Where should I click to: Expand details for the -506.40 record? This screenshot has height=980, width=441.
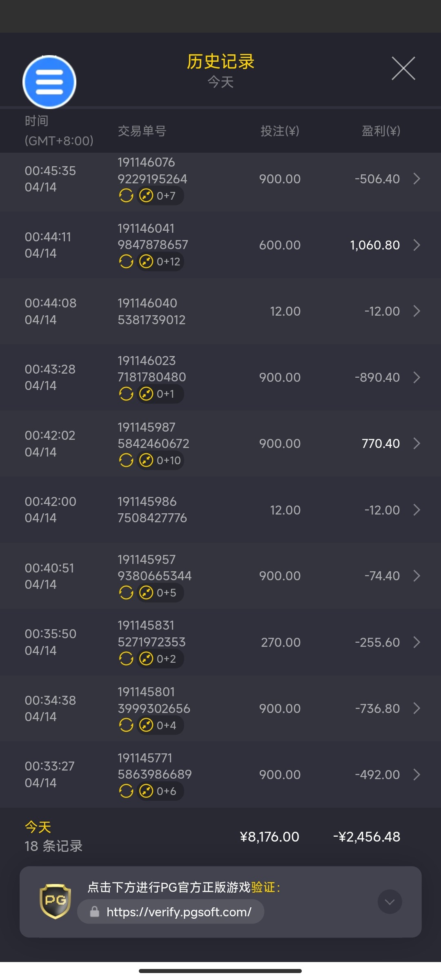(416, 179)
